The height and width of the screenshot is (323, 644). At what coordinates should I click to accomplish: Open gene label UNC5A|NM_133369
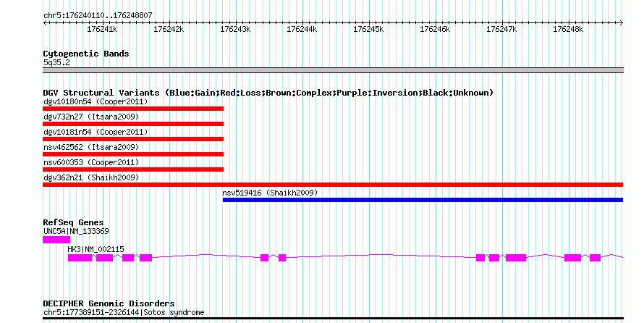[77, 231]
